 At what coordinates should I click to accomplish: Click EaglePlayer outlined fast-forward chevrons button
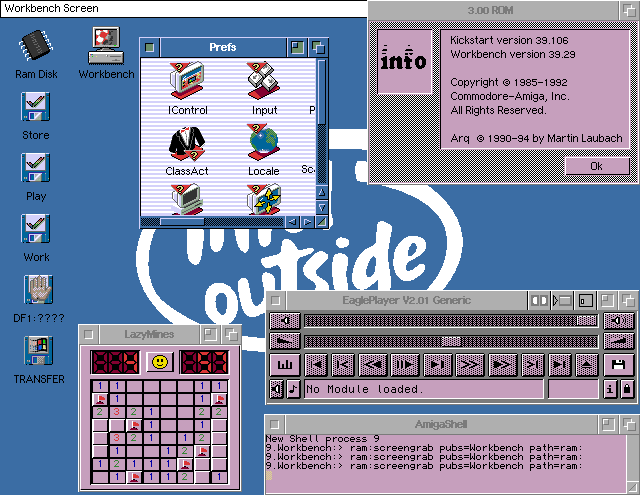pos(469,364)
